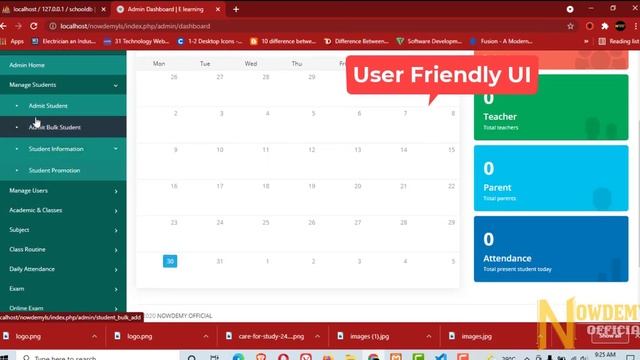Click the address bar URL
The image size is (640, 360).
[135, 26]
